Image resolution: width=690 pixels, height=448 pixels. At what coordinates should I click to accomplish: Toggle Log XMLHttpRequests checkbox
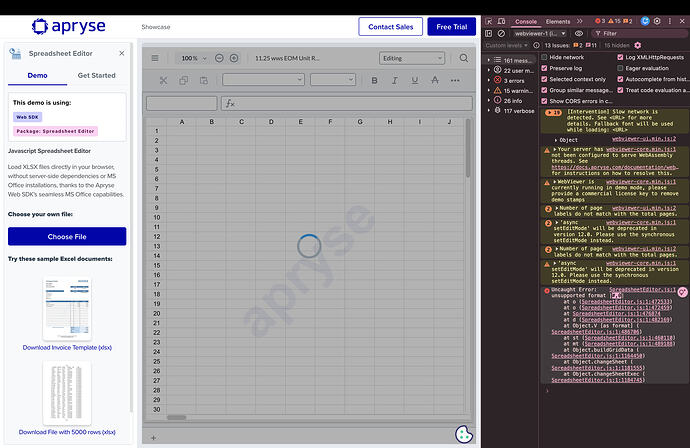[620, 57]
